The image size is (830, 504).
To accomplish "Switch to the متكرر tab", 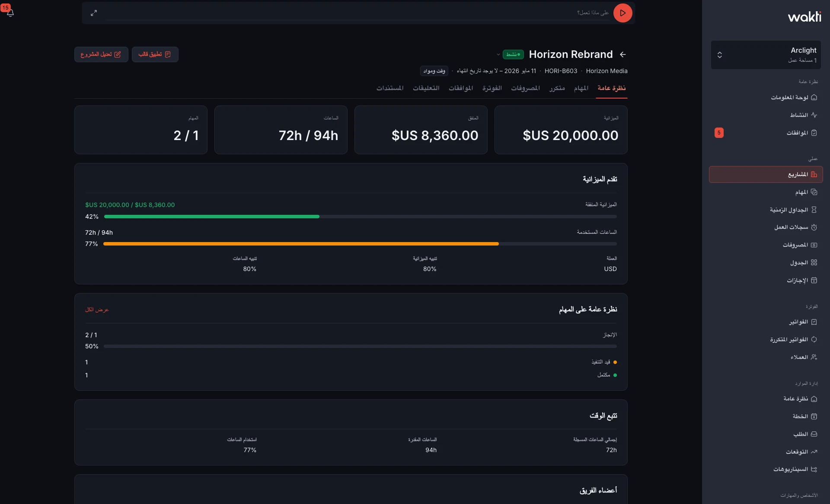I will 557,88.
